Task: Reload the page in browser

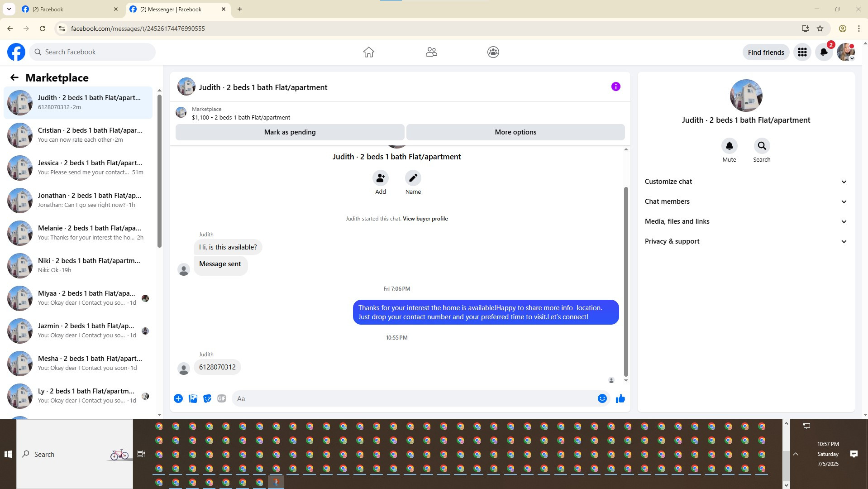Action: pos(43,29)
